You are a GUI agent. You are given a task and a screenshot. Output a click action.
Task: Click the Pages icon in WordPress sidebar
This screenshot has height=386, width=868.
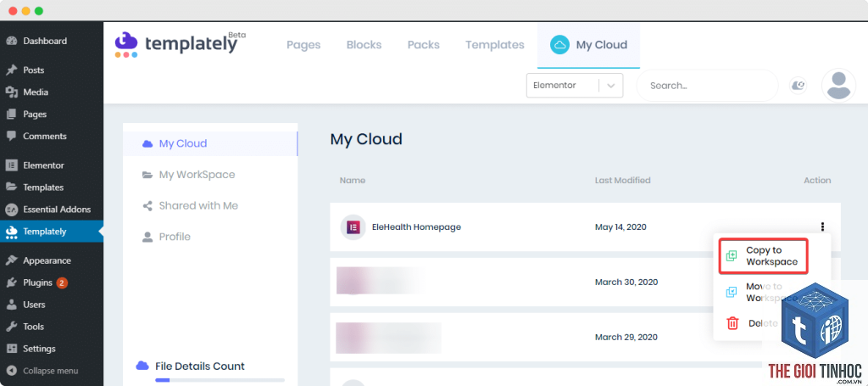tap(11, 115)
